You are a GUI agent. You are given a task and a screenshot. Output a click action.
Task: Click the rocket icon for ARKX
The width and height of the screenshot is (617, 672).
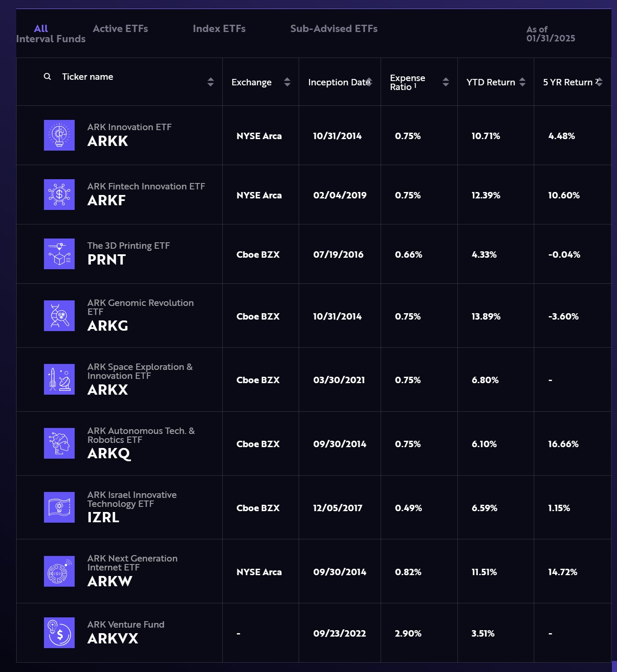tap(59, 379)
